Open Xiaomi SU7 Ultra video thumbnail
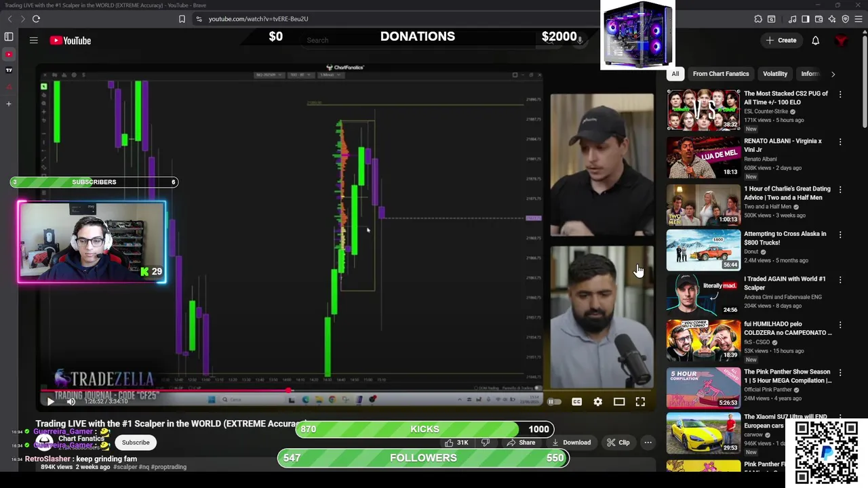 [x=703, y=433]
